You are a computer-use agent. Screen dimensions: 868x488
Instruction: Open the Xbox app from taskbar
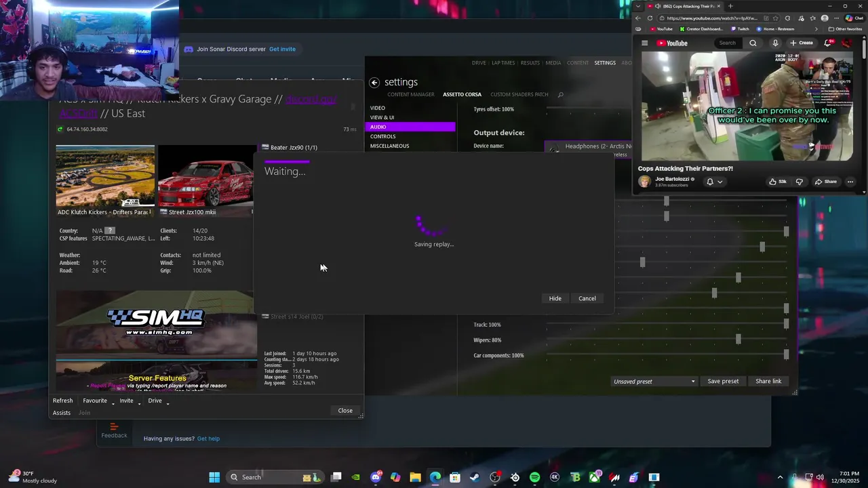click(x=594, y=477)
